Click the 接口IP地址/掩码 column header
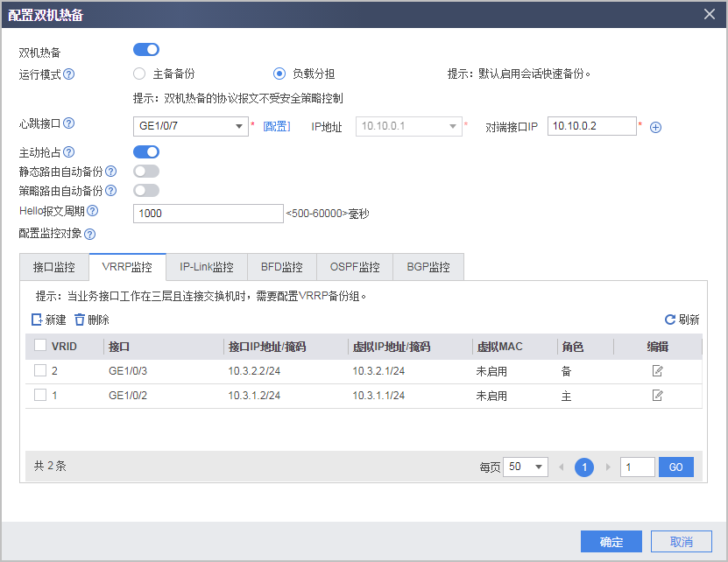This screenshot has width=728, height=562. pos(267,347)
